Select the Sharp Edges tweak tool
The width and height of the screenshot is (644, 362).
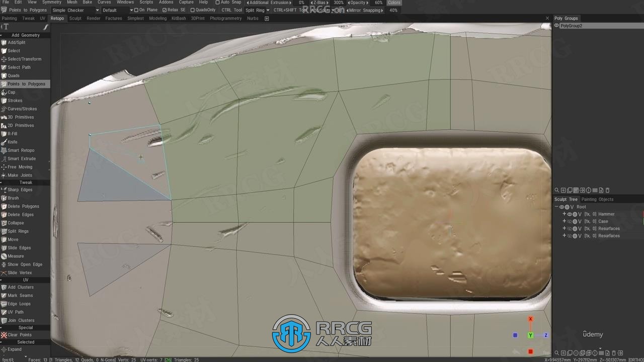point(25,190)
